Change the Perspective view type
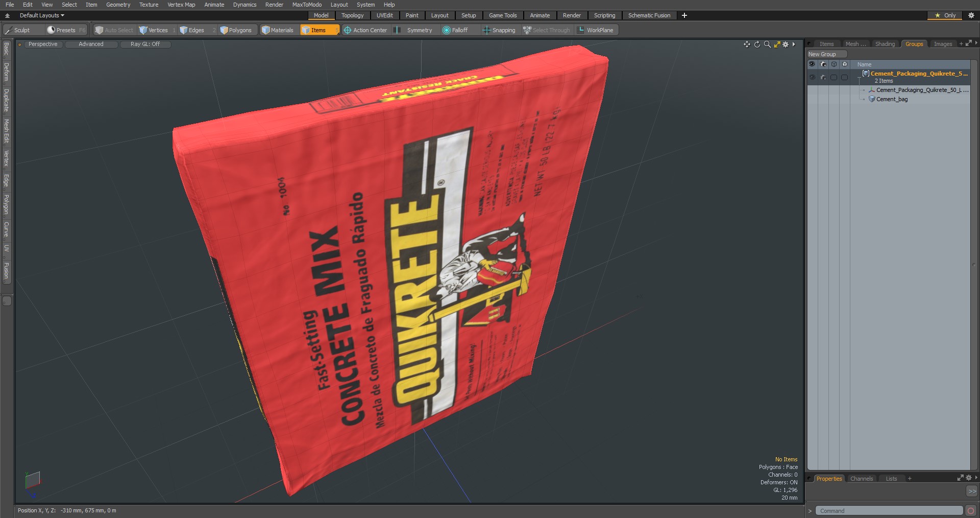This screenshot has width=980, height=518. 43,44
